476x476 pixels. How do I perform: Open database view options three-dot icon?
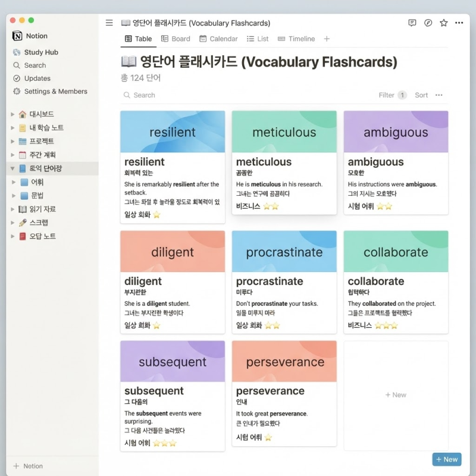click(x=439, y=95)
